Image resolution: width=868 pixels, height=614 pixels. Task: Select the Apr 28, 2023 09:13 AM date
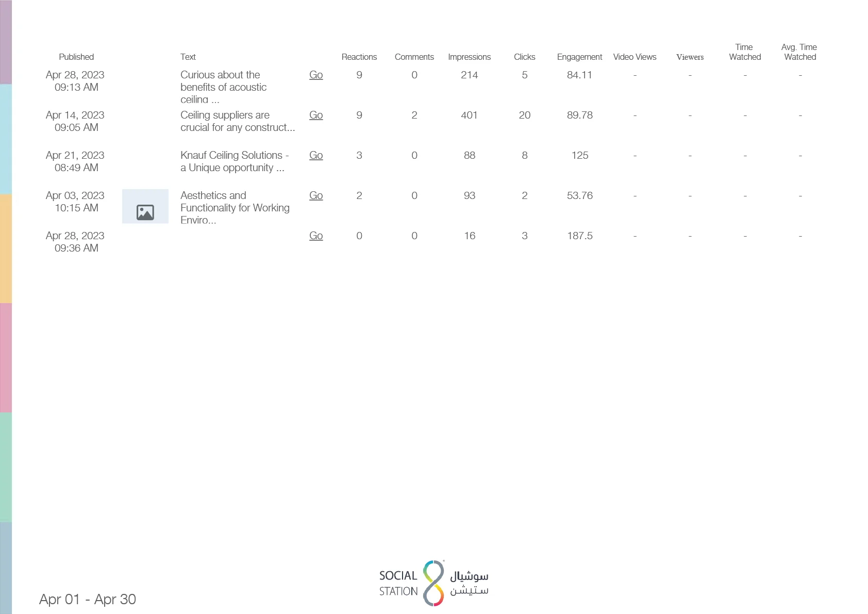point(75,81)
